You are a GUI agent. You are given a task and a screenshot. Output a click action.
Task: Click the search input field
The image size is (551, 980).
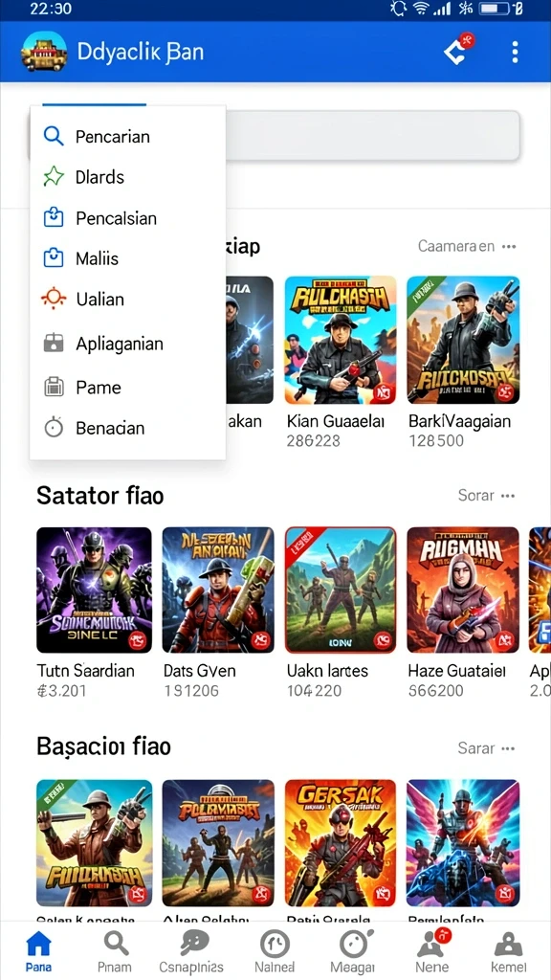tap(372, 135)
